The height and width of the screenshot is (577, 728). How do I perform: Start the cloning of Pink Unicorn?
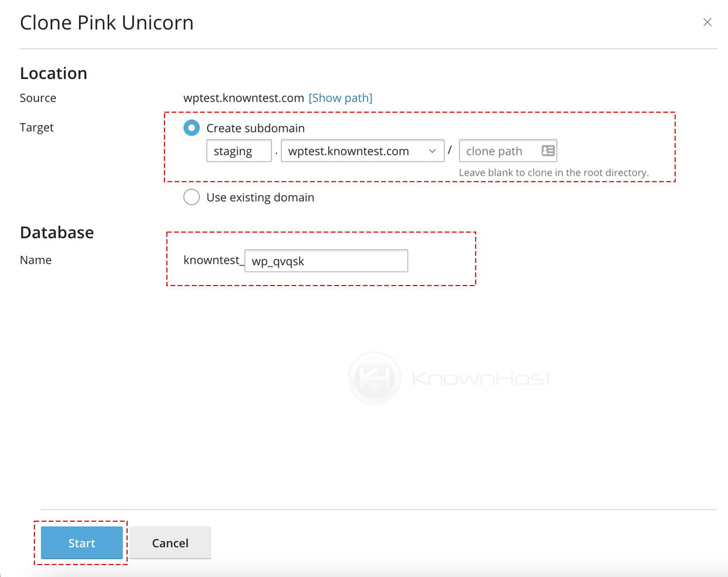pos(82,543)
